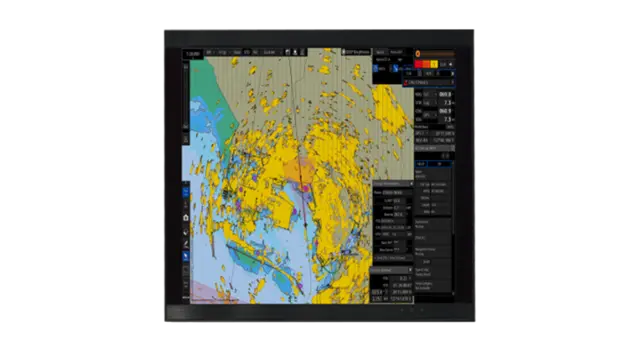
Task: Close the target information panel over the chart
Action: [411, 184]
